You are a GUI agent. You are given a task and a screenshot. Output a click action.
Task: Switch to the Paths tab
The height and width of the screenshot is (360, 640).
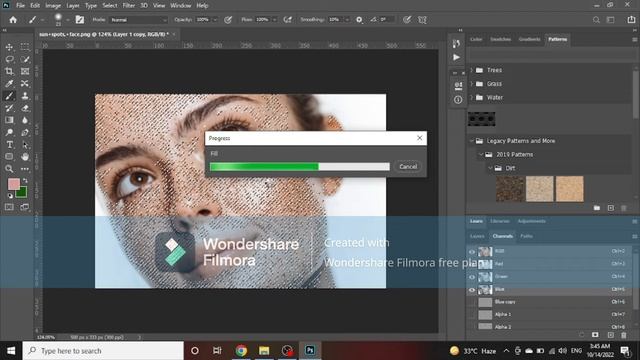[526, 236]
